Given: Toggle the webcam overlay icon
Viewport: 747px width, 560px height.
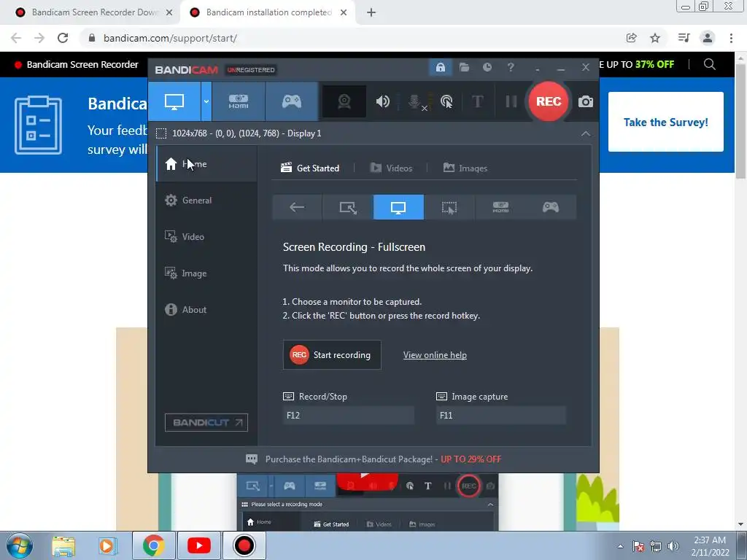Looking at the screenshot, I should (x=344, y=101).
